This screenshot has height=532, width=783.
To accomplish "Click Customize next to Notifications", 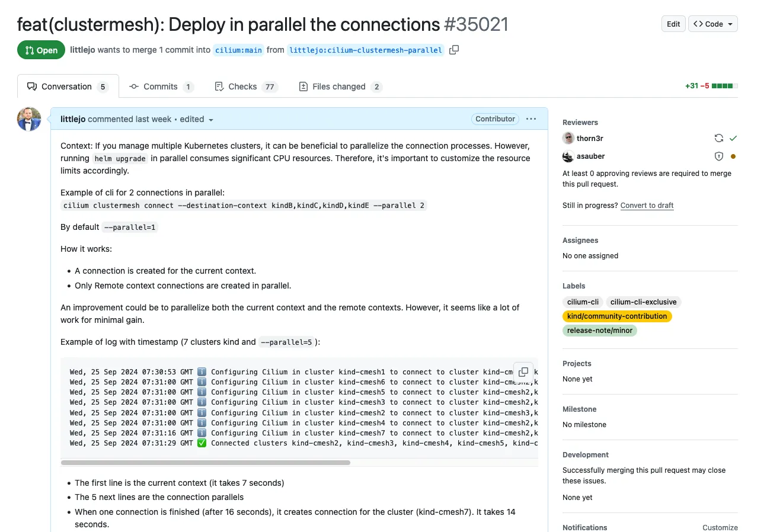I will pos(720,527).
